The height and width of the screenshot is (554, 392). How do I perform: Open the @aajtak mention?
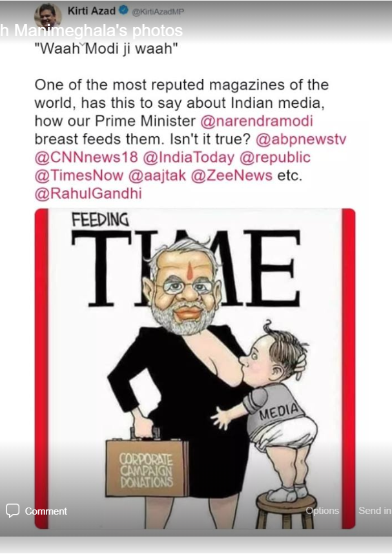pos(157,176)
